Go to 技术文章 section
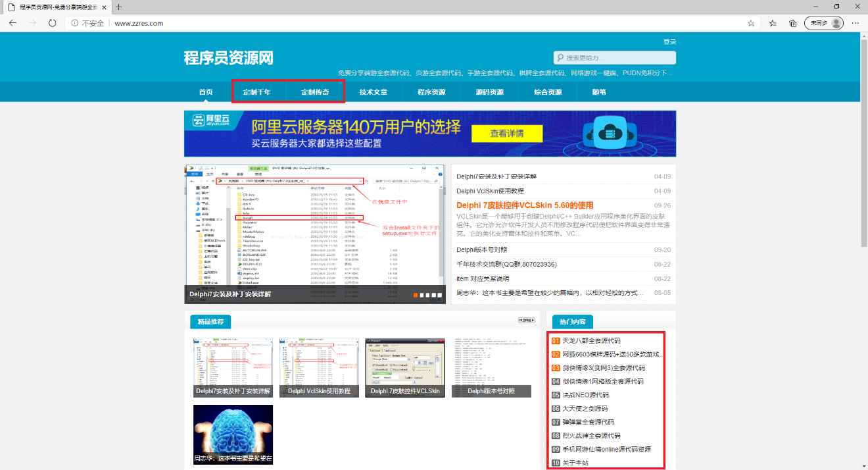Viewport: 868px width, 470px height. [373, 92]
